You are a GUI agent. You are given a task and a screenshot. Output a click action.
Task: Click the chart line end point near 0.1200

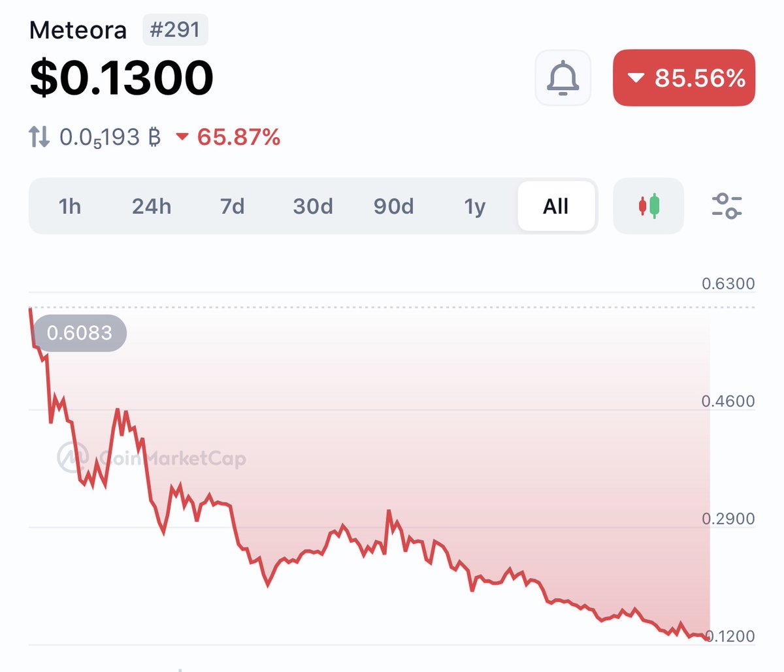tap(707, 638)
